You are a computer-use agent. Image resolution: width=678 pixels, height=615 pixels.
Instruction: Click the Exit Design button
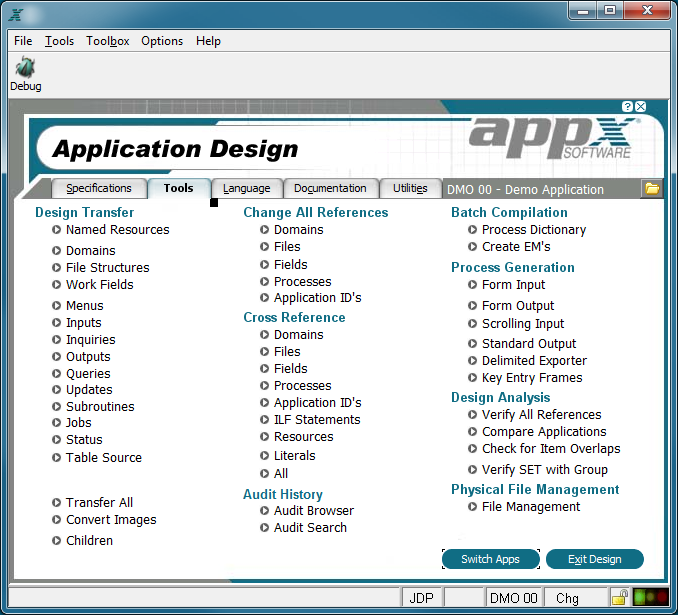pos(595,559)
